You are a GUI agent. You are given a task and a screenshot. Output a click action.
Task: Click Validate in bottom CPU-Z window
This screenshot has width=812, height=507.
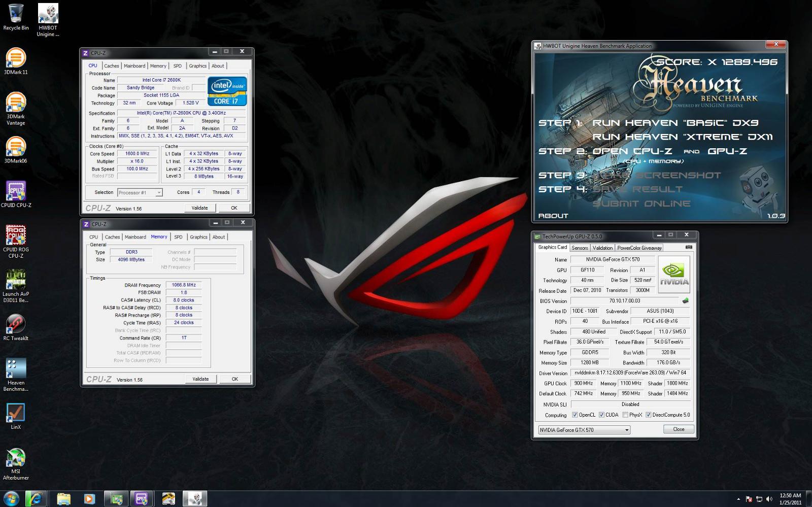click(x=200, y=379)
